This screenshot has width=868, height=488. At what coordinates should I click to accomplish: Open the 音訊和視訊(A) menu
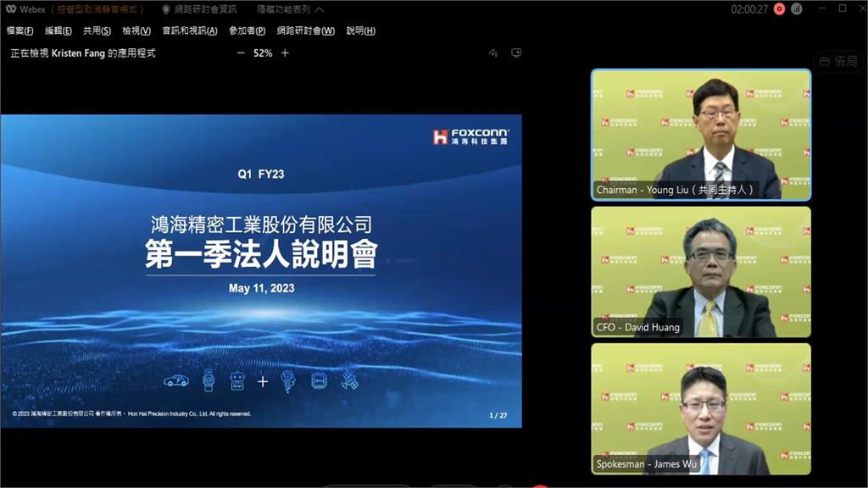(x=190, y=31)
